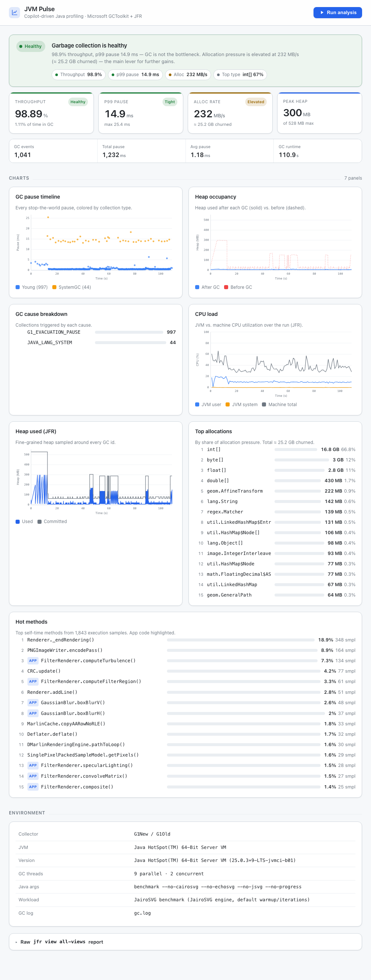Click the Heap occupancy chart title

216,197
